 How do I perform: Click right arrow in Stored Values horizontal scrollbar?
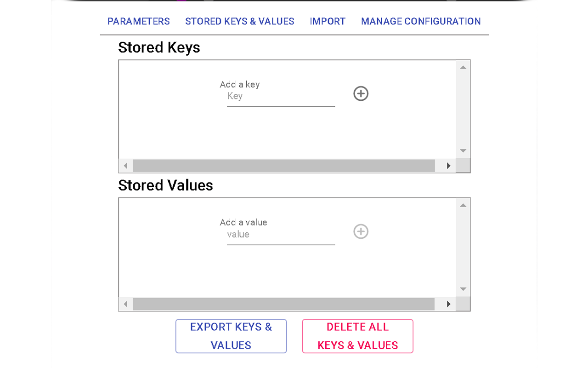449,304
